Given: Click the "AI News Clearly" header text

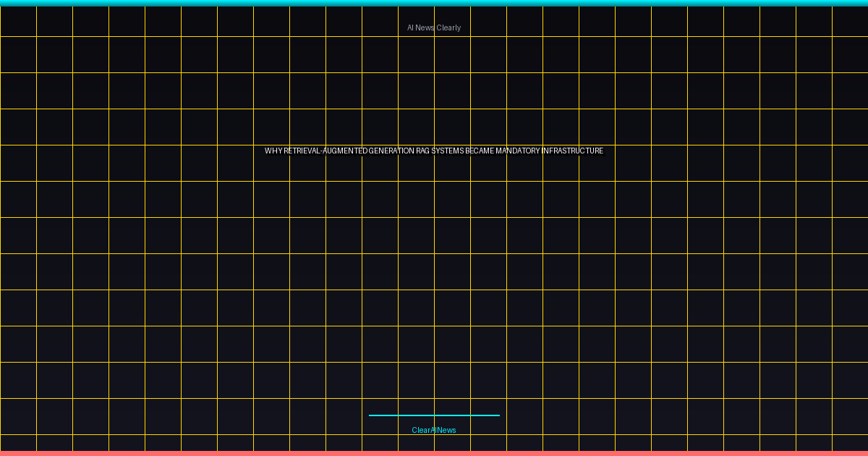Looking at the screenshot, I should coord(434,28).
